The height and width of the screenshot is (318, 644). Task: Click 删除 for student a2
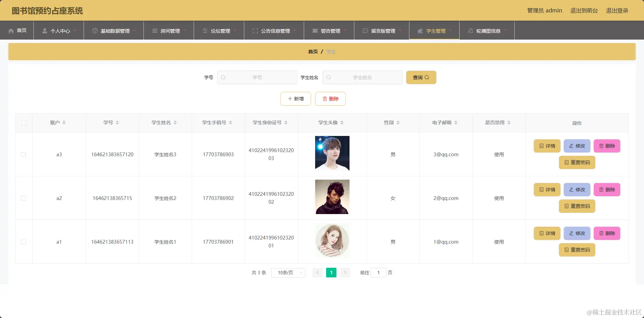click(607, 190)
